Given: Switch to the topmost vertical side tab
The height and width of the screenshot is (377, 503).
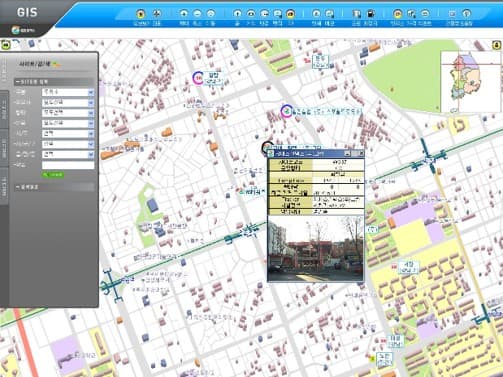Looking at the screenshot, I should (4, 70).
